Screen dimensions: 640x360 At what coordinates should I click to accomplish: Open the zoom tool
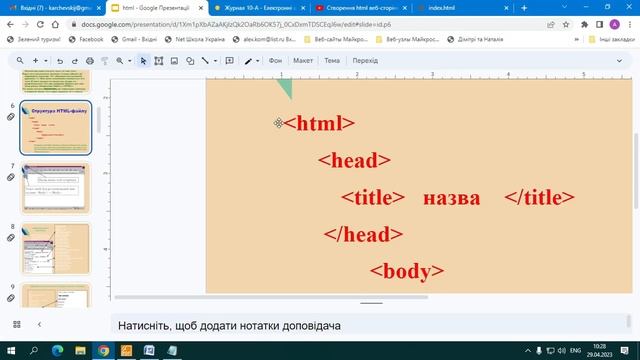pyautogui.click(x=120, y=61)
